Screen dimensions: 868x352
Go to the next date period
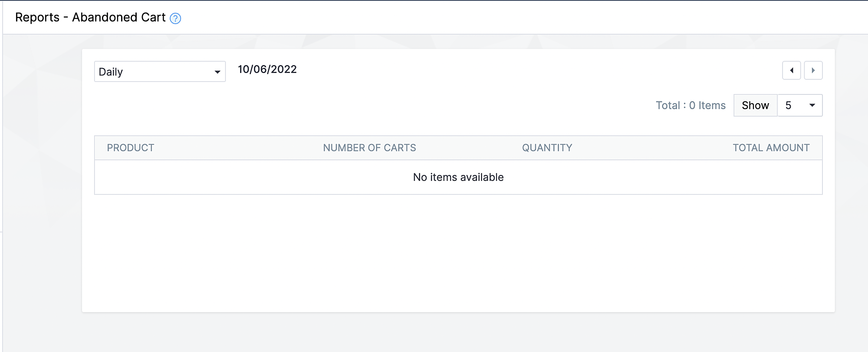(813, 70)
